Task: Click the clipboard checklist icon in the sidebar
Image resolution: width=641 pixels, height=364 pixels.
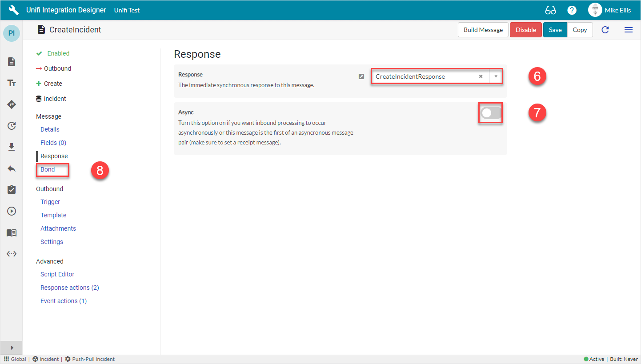Action: coord(11,190)
